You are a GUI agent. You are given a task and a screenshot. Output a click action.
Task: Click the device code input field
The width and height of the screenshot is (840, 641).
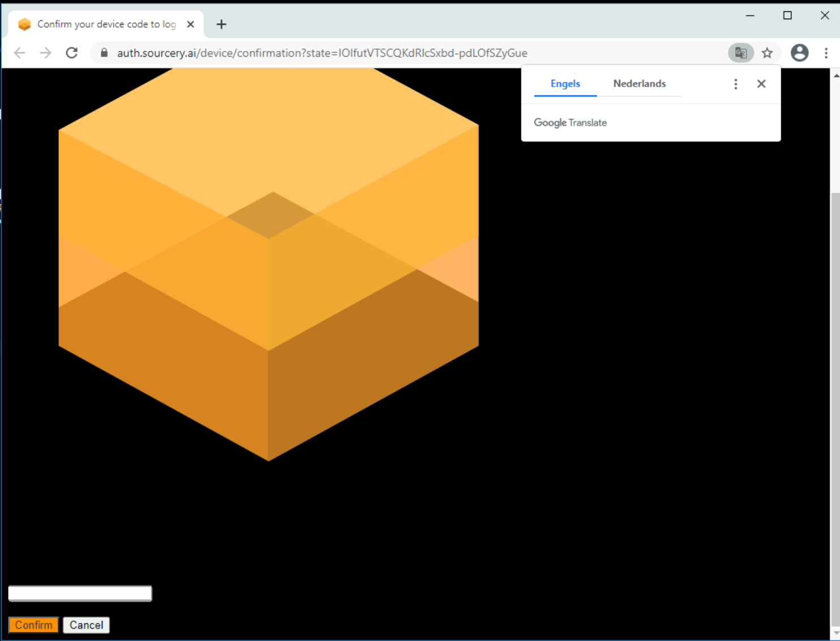tap(80, 593)
